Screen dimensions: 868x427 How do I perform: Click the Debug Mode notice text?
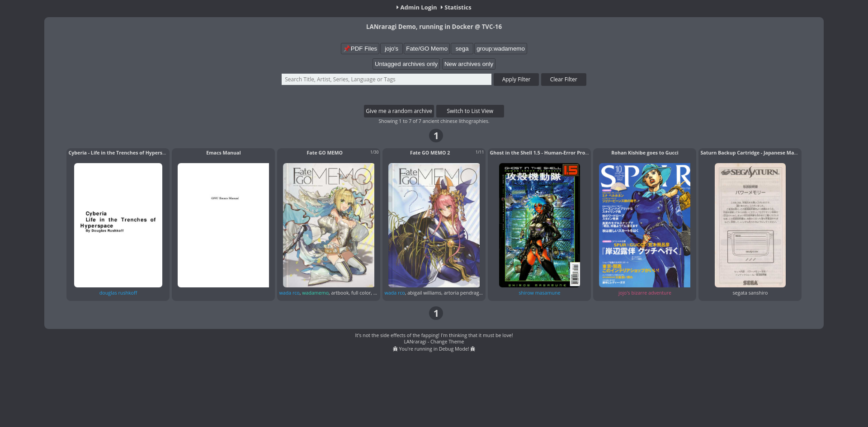pyautogui.click(x=434, y=349)
